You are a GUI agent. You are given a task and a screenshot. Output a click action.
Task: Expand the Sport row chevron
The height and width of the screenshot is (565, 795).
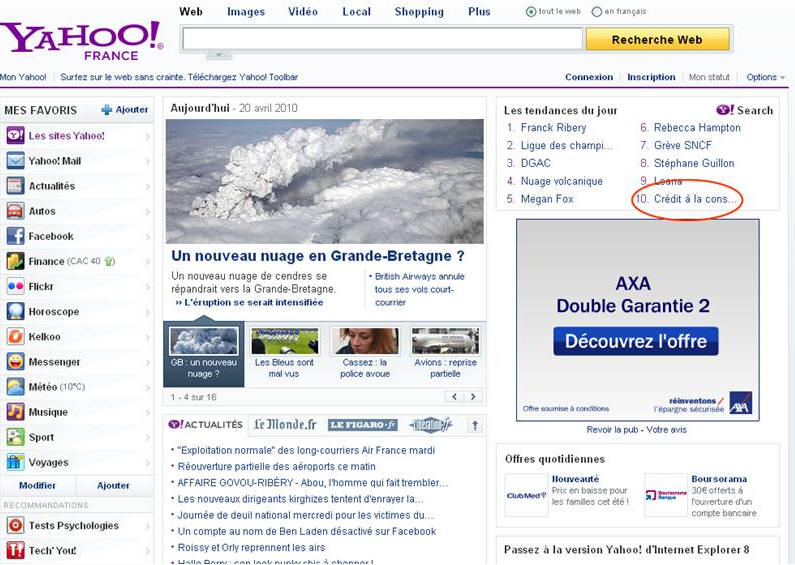click(x=148, y=438)
